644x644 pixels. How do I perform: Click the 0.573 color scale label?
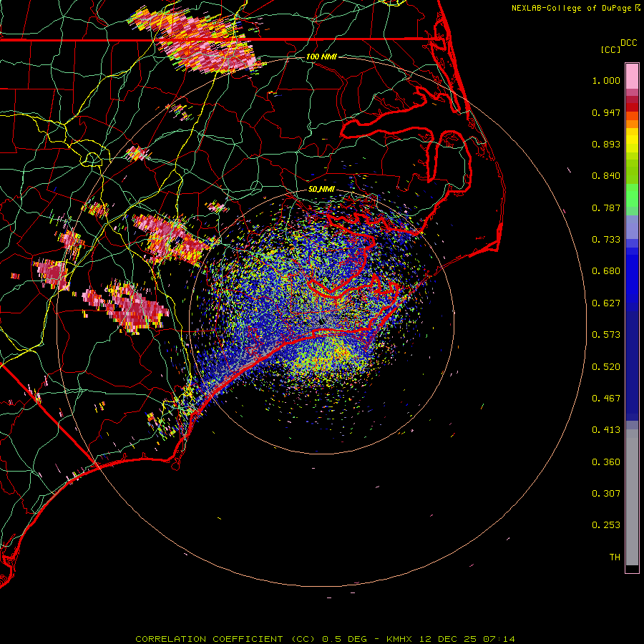pos(606,335)
